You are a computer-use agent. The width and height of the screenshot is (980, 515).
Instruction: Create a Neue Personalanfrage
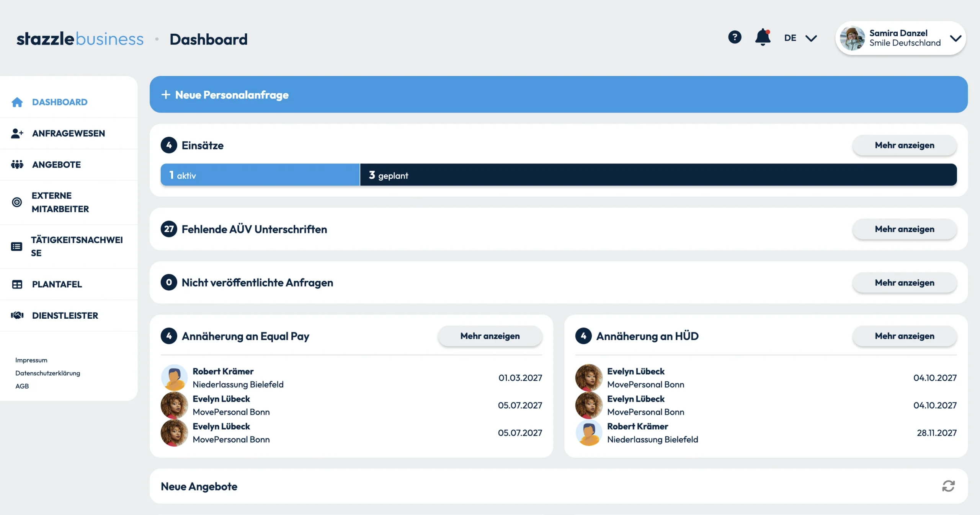point(559,94)
